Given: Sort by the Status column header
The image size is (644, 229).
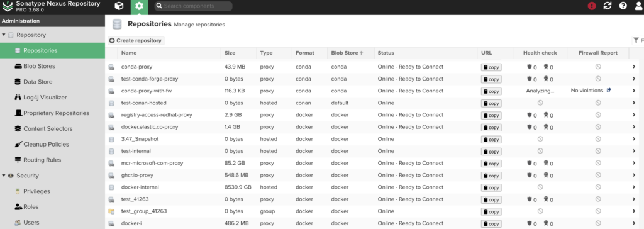Looking at the screenshot, I should coord(426,53).
